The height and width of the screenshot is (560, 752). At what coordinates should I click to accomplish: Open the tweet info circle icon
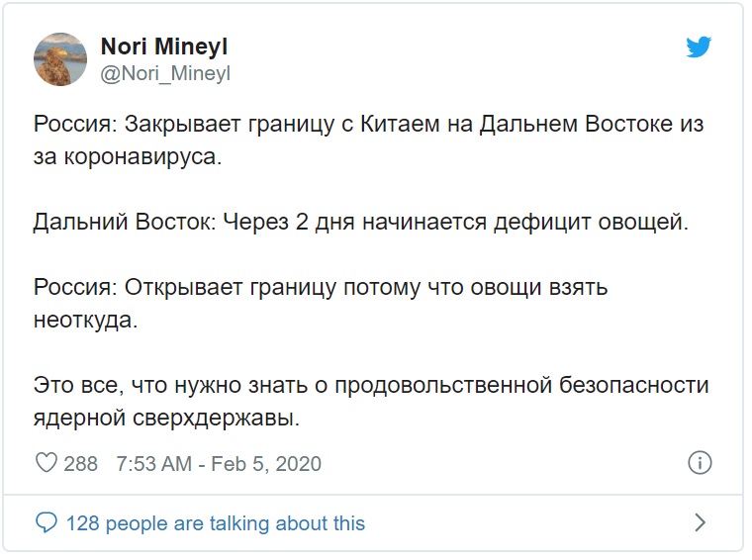click(699, 463)
